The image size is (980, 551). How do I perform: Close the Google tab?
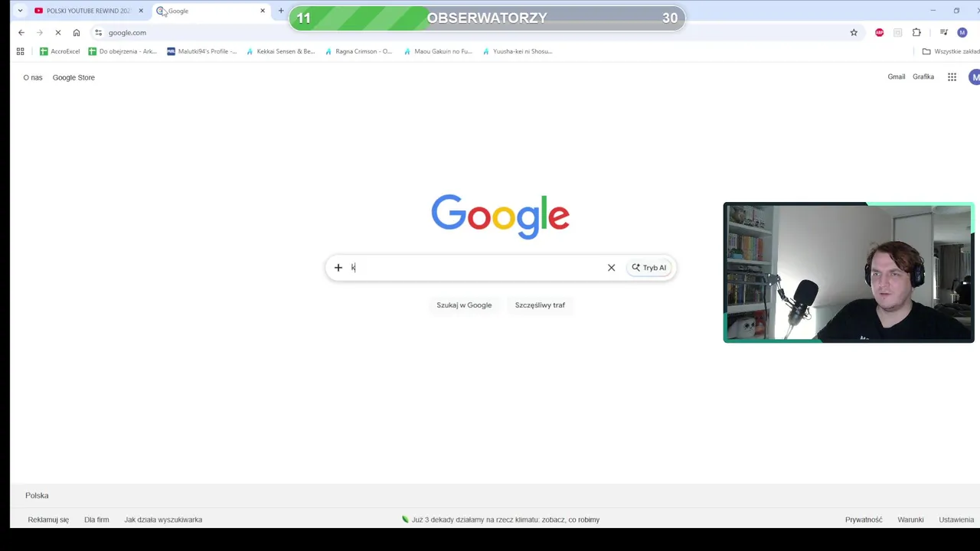tap(263, 11)
